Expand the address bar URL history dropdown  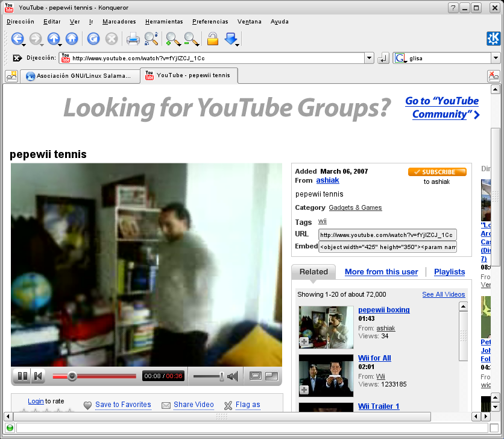point(369,58)
